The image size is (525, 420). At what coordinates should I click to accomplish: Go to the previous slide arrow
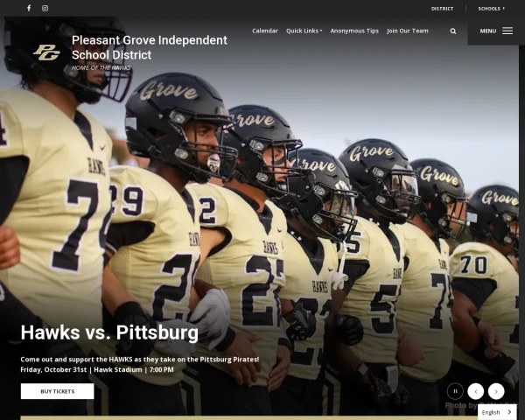pos(475,391)
